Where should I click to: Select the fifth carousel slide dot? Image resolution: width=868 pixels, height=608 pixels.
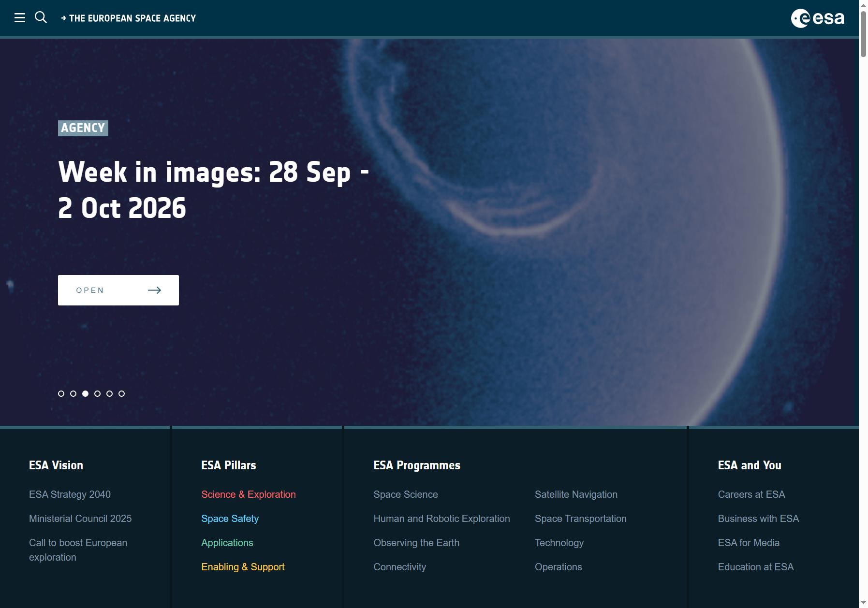click(109, 393)
